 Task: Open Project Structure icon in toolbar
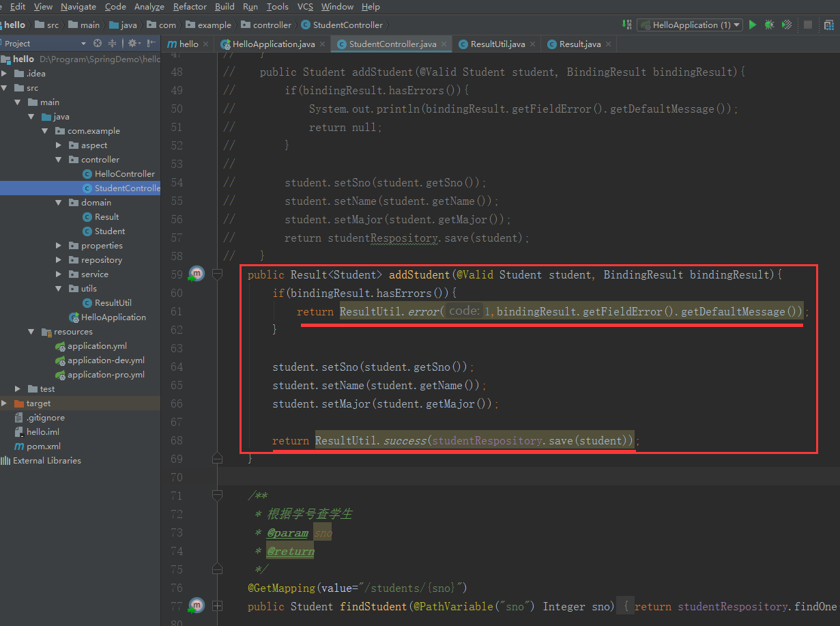point(828,25)
